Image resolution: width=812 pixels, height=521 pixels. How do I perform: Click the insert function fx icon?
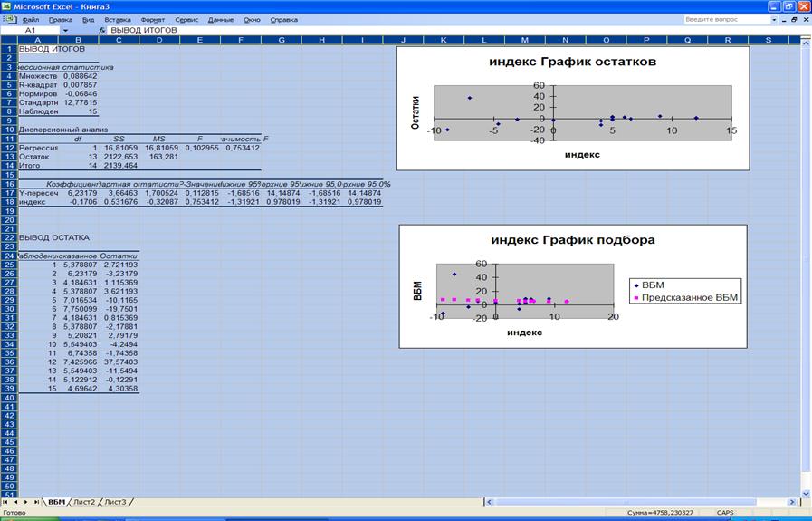pos(102,30)
